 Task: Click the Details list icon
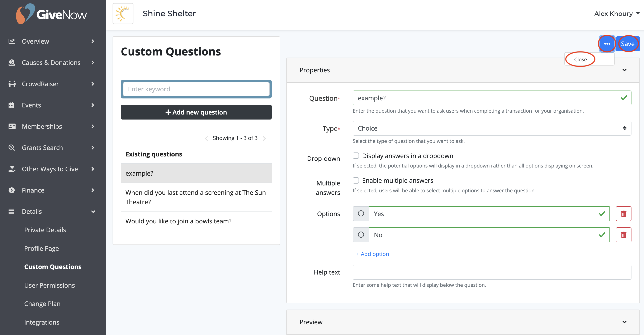click(x=11, y=211)
